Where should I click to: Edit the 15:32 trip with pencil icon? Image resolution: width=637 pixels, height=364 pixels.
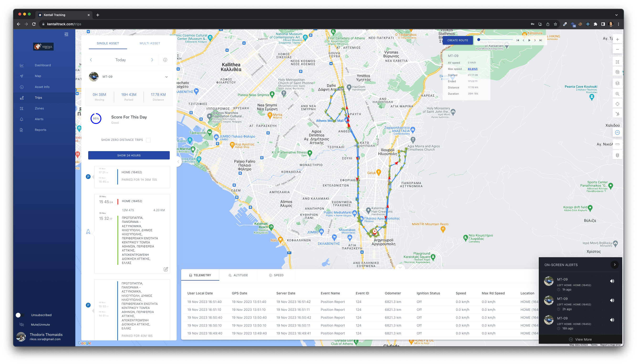166,269
